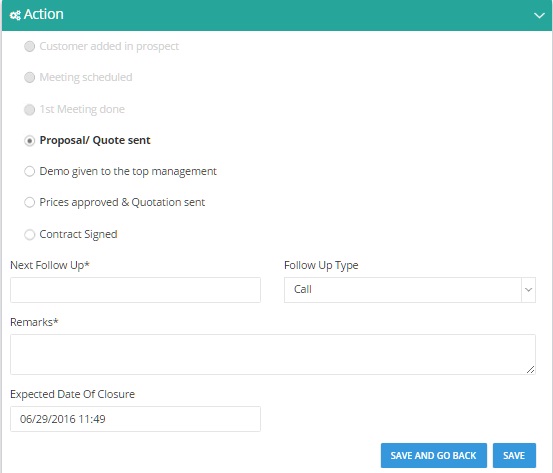This screenshot has height=473, width=553.
Task: Collapse the Action panel with the chevron
Action: 539,15
